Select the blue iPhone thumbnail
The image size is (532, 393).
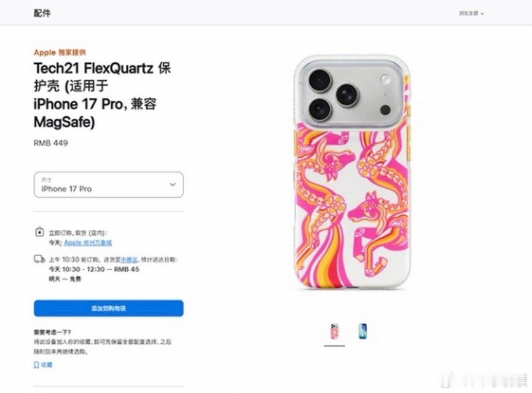click(363, 331)
